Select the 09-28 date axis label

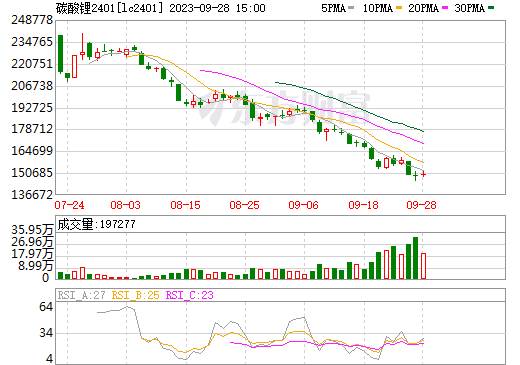[x=421, y=205]
